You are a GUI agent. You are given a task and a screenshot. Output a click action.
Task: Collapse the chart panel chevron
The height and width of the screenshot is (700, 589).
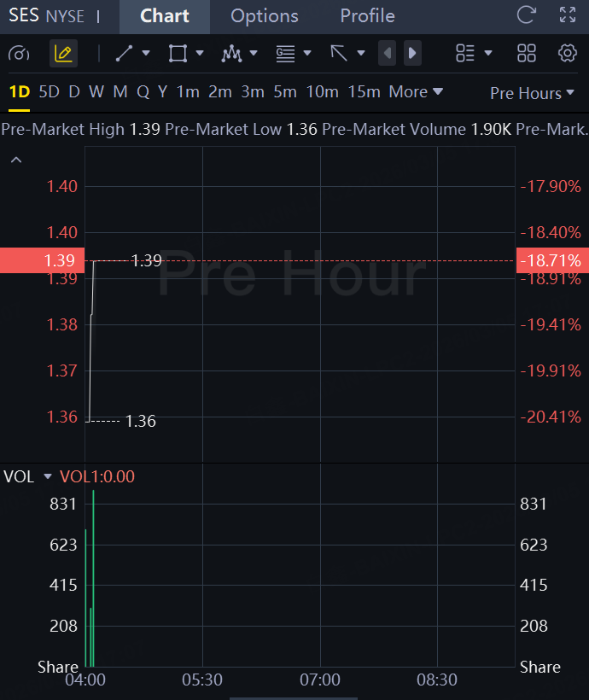[15, 160]
